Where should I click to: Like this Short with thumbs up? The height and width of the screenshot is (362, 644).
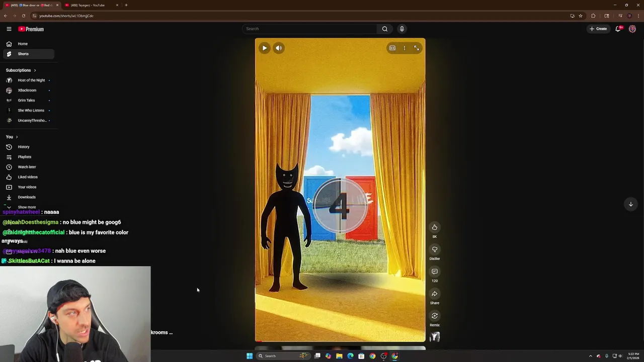click(x=435, y=227)
